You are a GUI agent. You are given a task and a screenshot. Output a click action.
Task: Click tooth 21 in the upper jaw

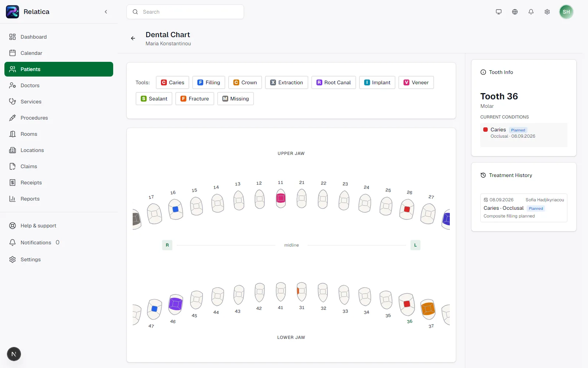(x=302, y=199)
